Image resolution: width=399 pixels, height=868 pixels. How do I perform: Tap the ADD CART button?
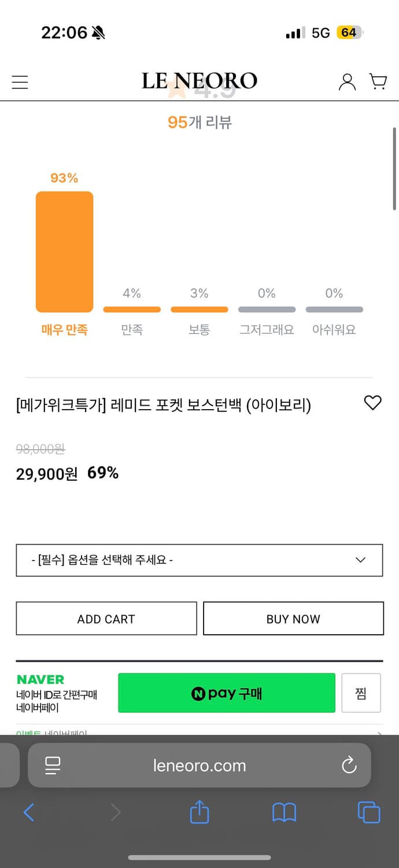[x=106, y=618]
